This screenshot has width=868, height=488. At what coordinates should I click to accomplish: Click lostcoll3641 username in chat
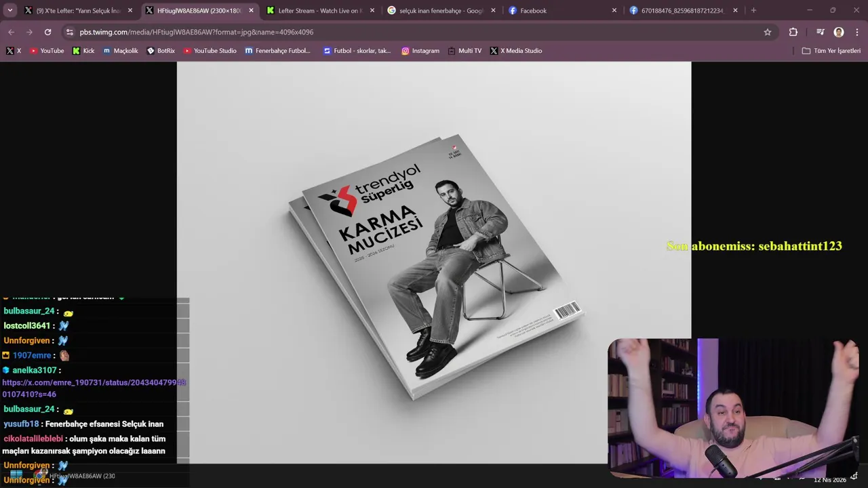[28, 326]
